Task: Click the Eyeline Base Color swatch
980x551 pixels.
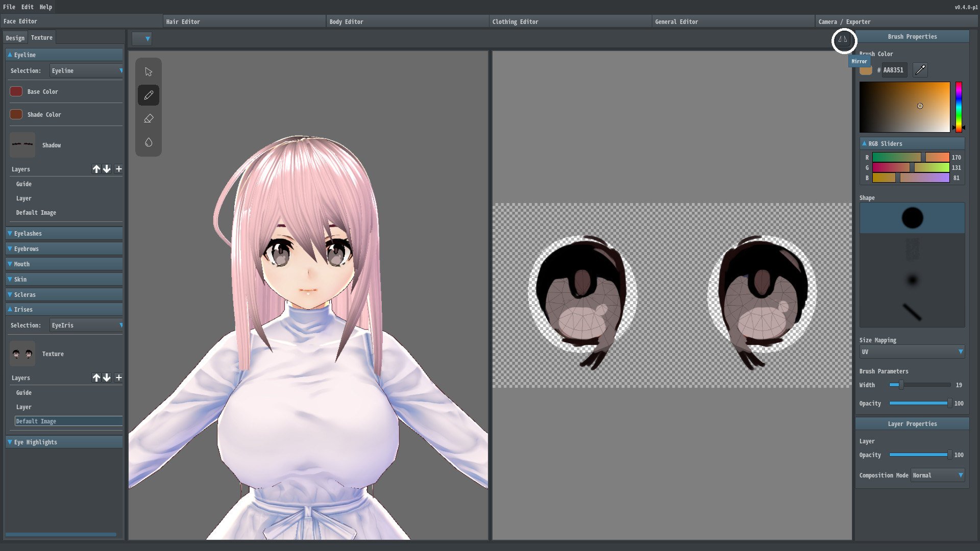Action: [x=16, y=91]
